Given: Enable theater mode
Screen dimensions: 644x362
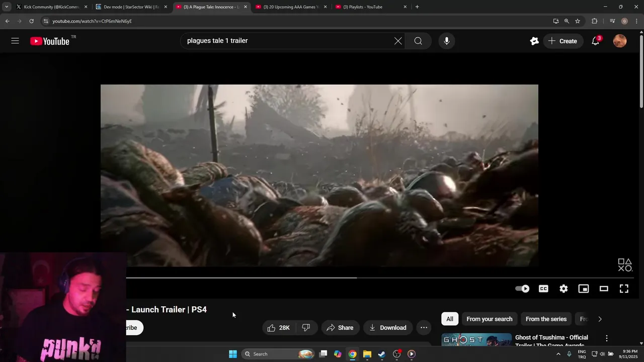Looking at the screenshot, I should click(x=604, y=289).
